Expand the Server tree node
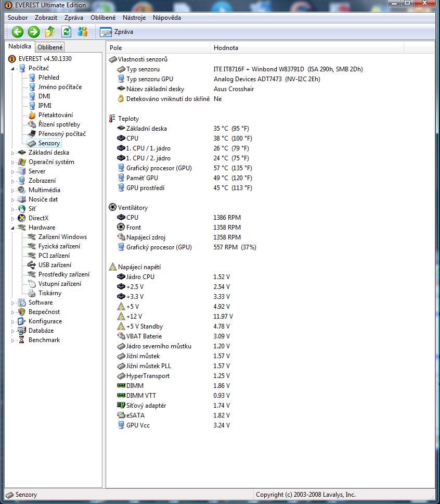The image size is (440, 504). [x=13, y=172]
